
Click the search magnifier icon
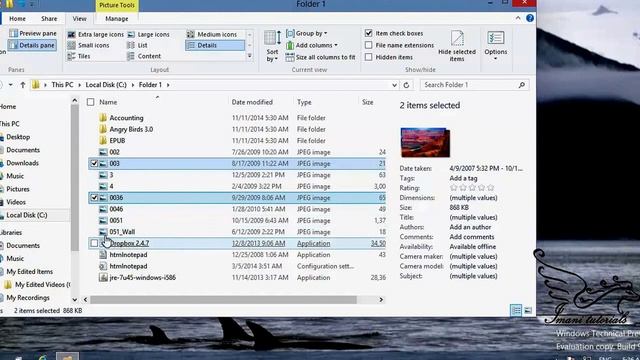(x=522, y=85)
